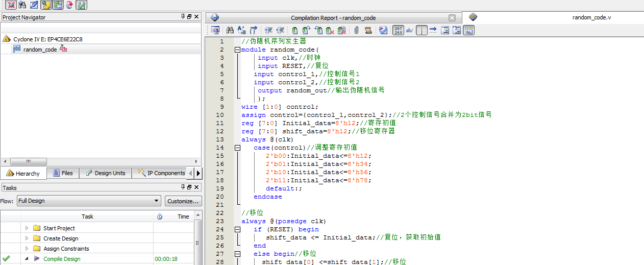The width and height of the screenshot is (644, 265).
Task: Click the Find and Replace icon
Action: point(241,31)
